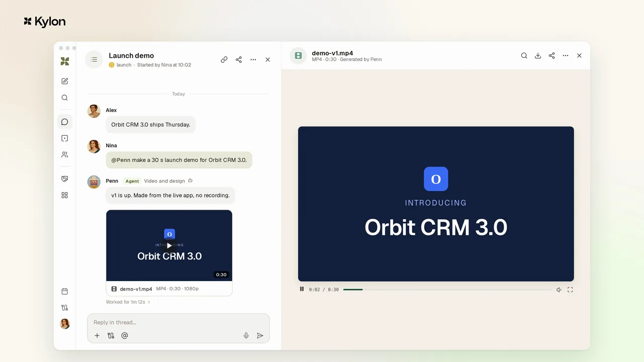
Task: Insert a mention with the @ icon
Action: (x=125, y=335)
